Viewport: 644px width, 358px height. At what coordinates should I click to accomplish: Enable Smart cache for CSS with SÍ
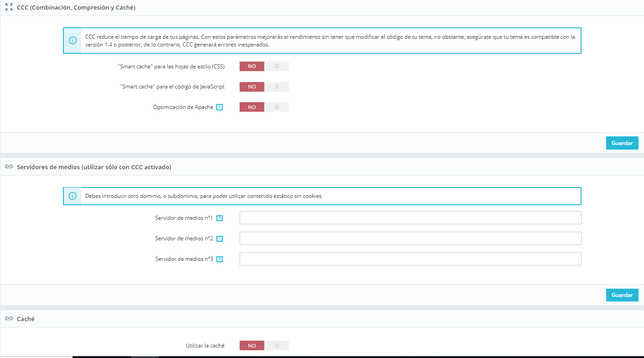pos(277,67)
